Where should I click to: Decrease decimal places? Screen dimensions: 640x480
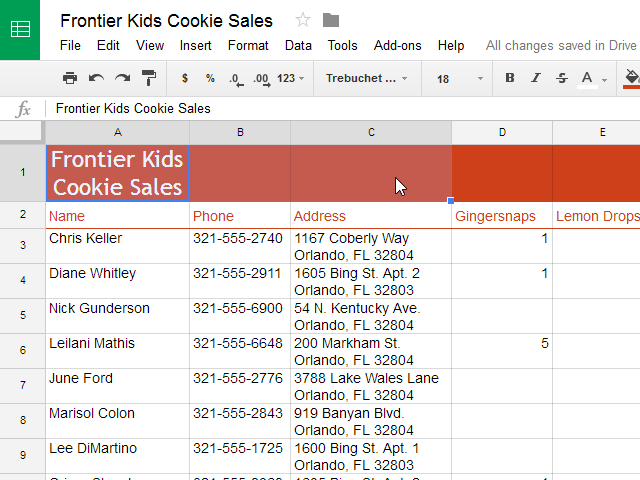coord(235,78)
